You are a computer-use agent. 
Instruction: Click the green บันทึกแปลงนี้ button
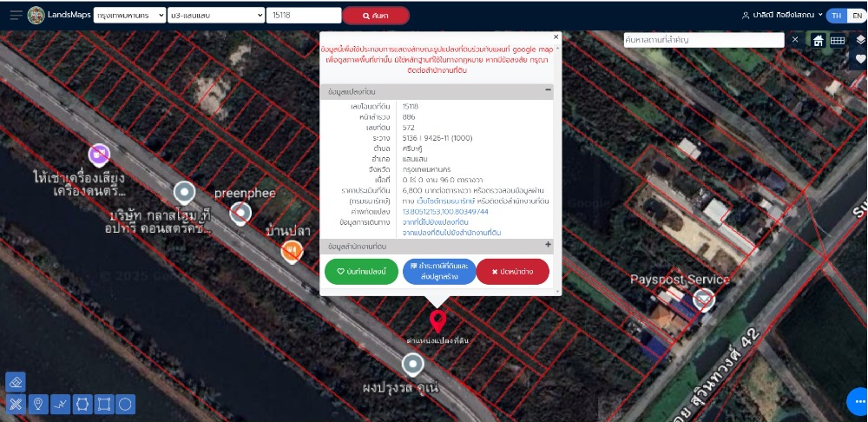tap(361, 272)
